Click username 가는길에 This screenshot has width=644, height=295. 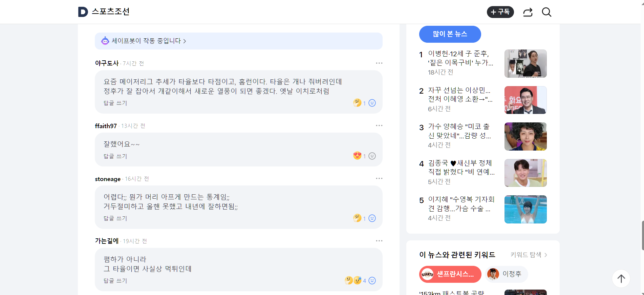tap(107, 241)
